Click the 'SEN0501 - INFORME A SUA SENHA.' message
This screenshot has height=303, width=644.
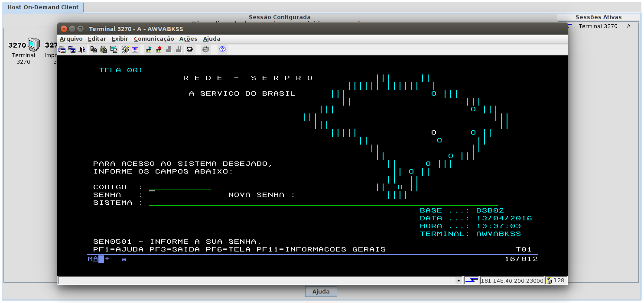(x=177, y=242)
